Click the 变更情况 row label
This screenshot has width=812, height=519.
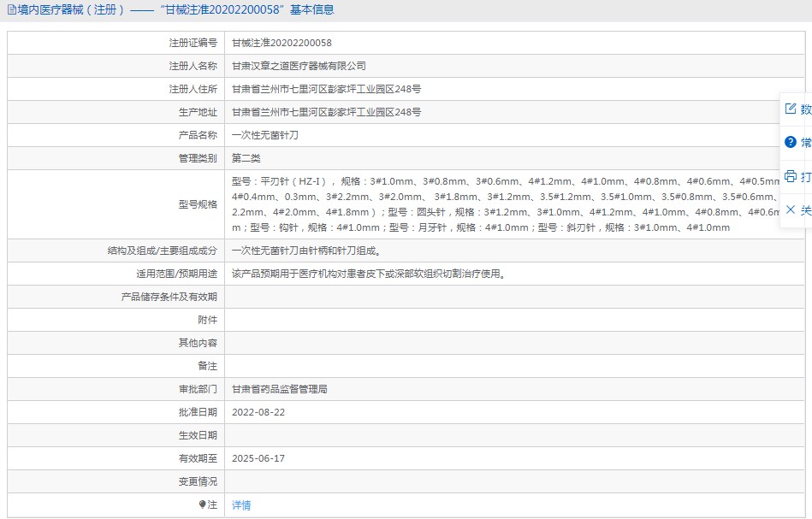click(x=198, y=481)
